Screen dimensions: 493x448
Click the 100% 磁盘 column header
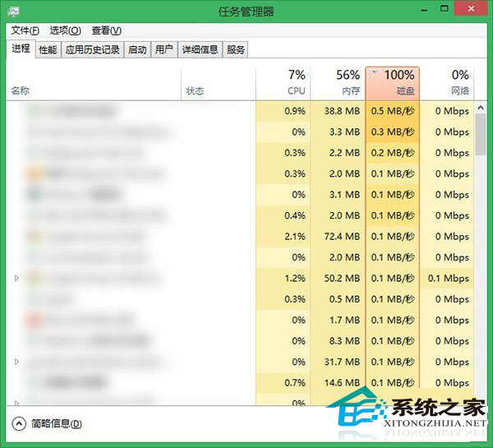pyautogui.click(x=393, y=84)
